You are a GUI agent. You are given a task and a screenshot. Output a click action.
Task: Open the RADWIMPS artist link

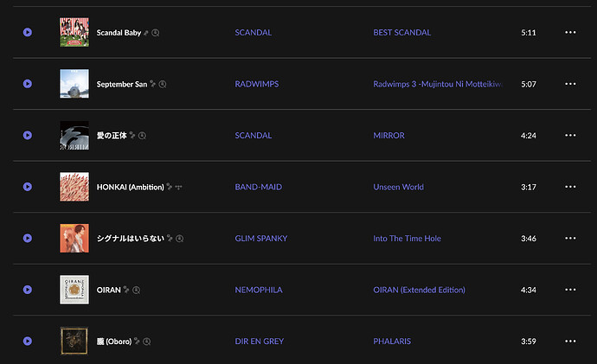(256, 84)
